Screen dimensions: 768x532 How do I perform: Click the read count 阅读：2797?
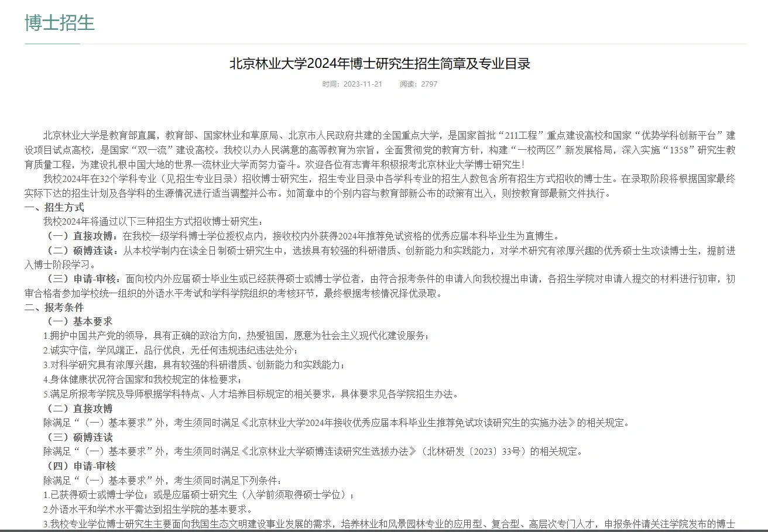(x=419, y=84)
